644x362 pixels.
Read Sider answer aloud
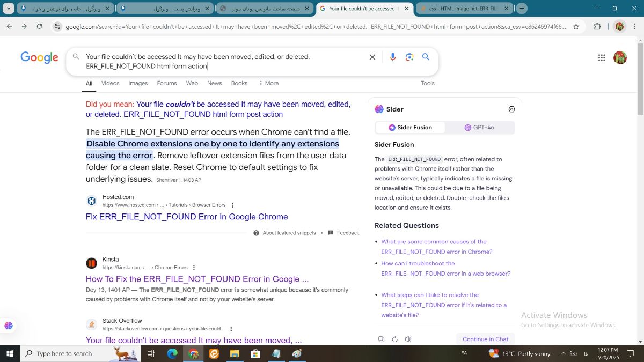click(x=408, y=339)
